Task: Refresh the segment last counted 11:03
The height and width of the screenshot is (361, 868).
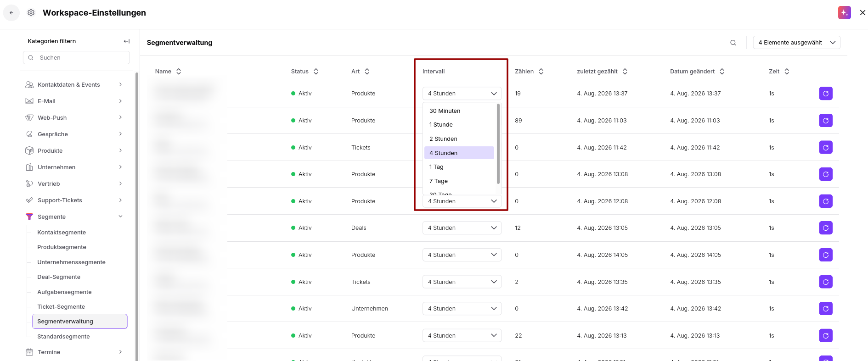Action: pos(826,121)
